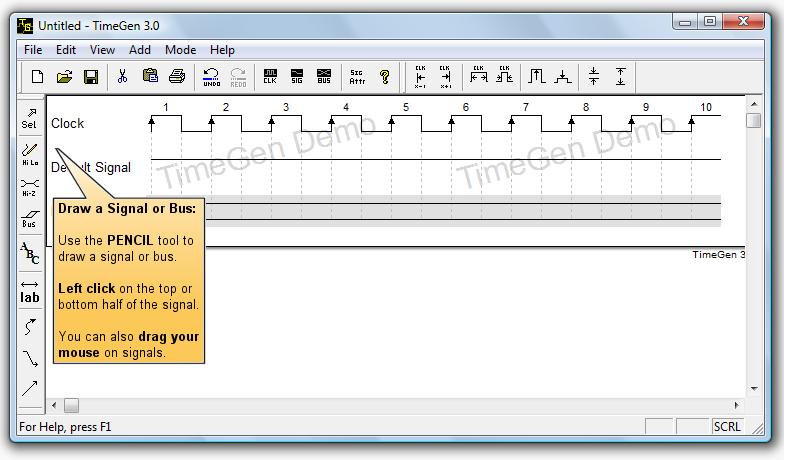793x460 pixels.
Task: Select the Clock signal name
Action: 68,123
